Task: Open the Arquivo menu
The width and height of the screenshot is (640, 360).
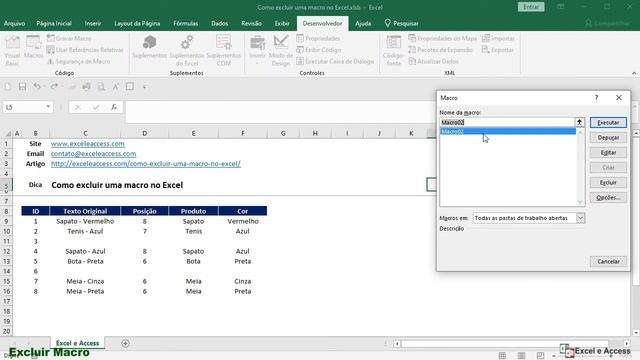Action: (14, 24)
